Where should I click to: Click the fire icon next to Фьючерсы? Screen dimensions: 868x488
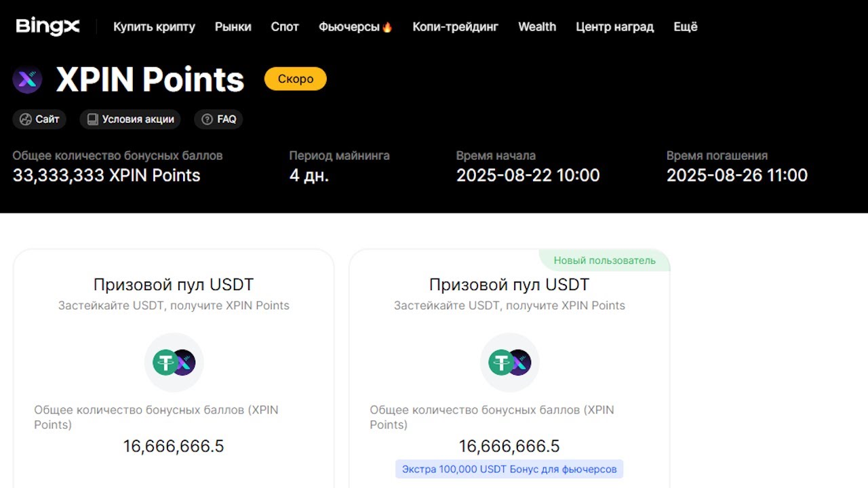[x=387, y=27]
